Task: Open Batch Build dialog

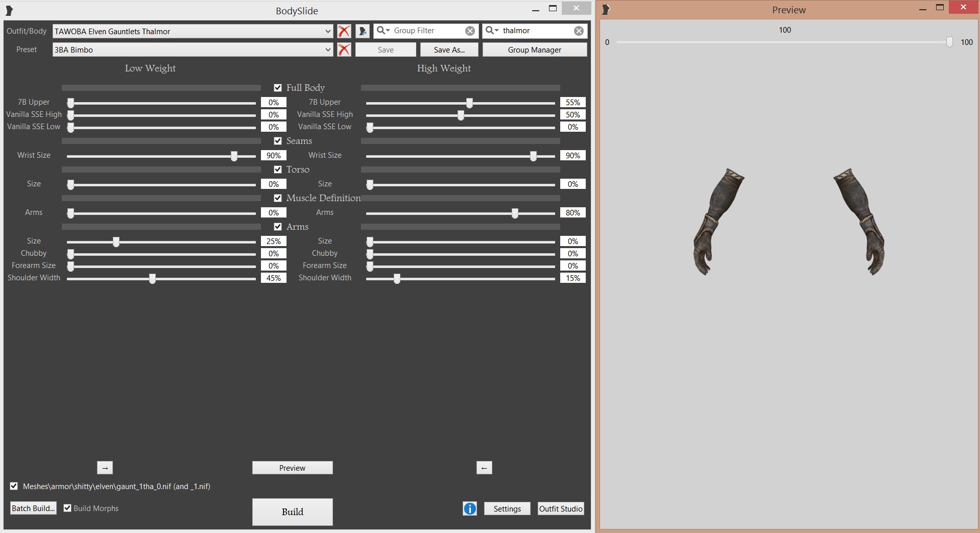Action: pyautogui.click(x=33, y=508)
